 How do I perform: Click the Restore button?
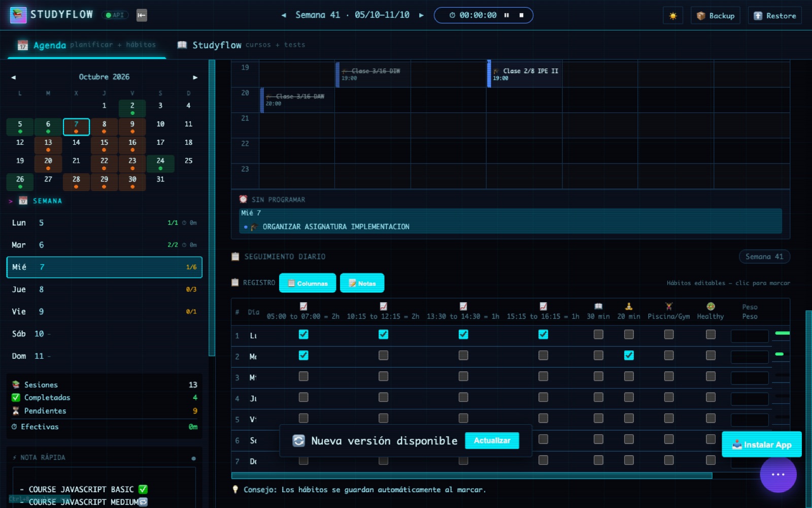(775, 16)
